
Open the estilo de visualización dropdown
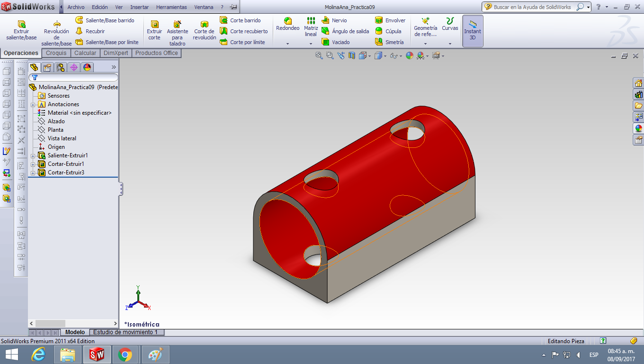tap(384, 55)
